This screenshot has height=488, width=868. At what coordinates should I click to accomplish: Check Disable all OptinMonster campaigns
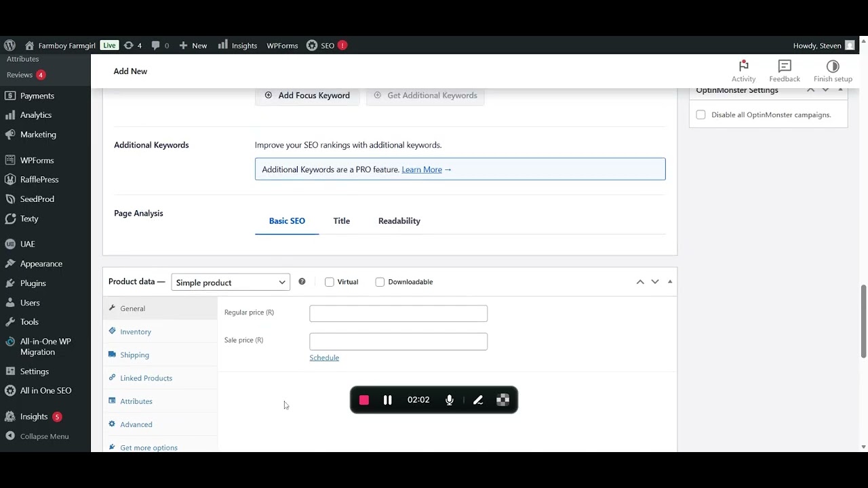701,115
